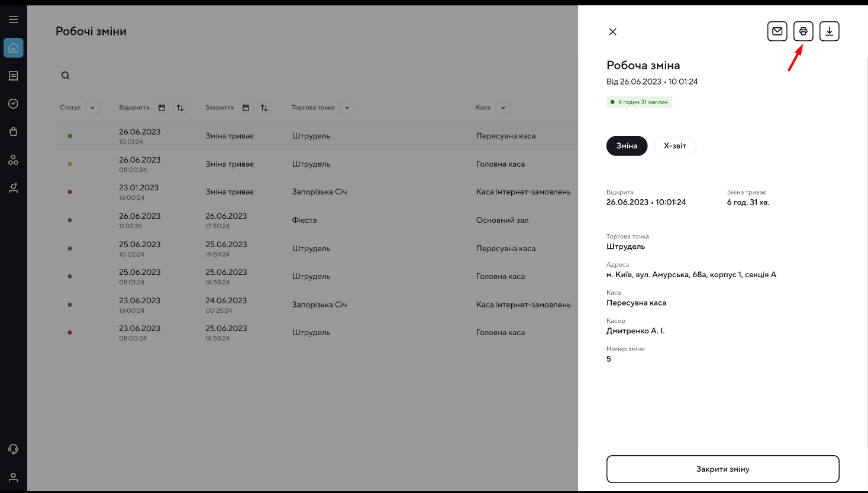Select the Зміна tab
This screenshot has height=493, width=868.
click(627, 146)
